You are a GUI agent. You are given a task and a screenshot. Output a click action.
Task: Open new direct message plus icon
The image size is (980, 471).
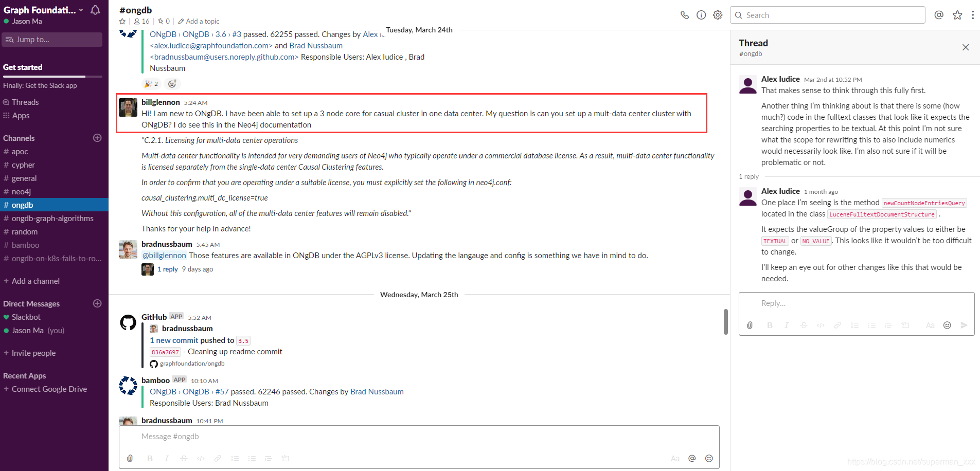97,303
